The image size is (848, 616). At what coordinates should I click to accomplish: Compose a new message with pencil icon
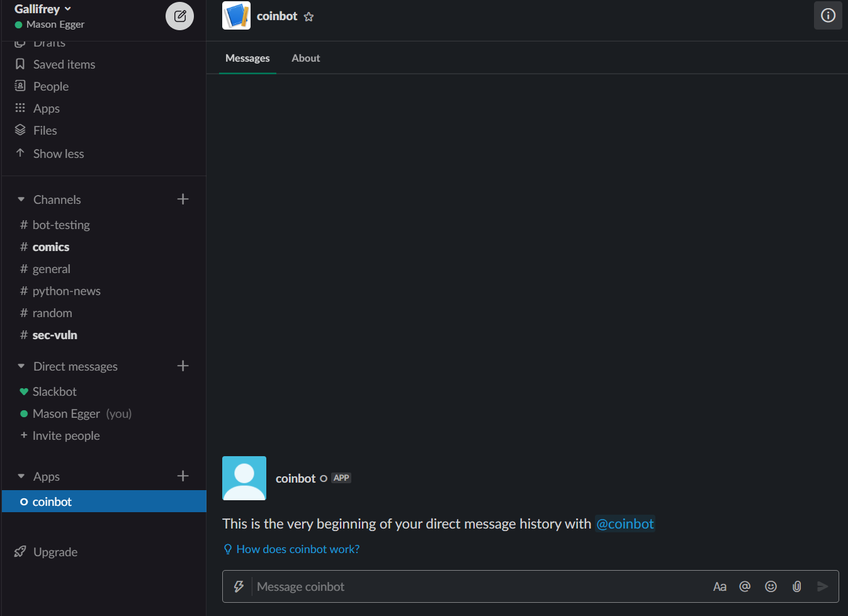coord(179,16)
